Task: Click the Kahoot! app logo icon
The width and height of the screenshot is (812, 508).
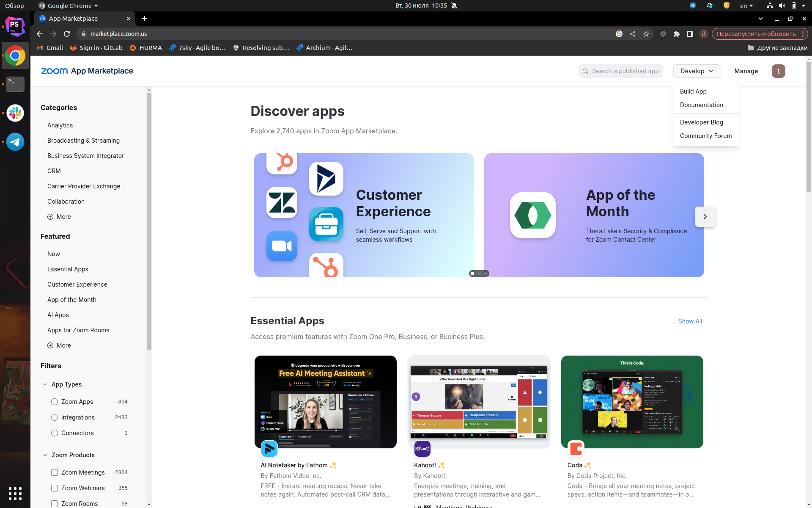Action: [x=422, y=449]
